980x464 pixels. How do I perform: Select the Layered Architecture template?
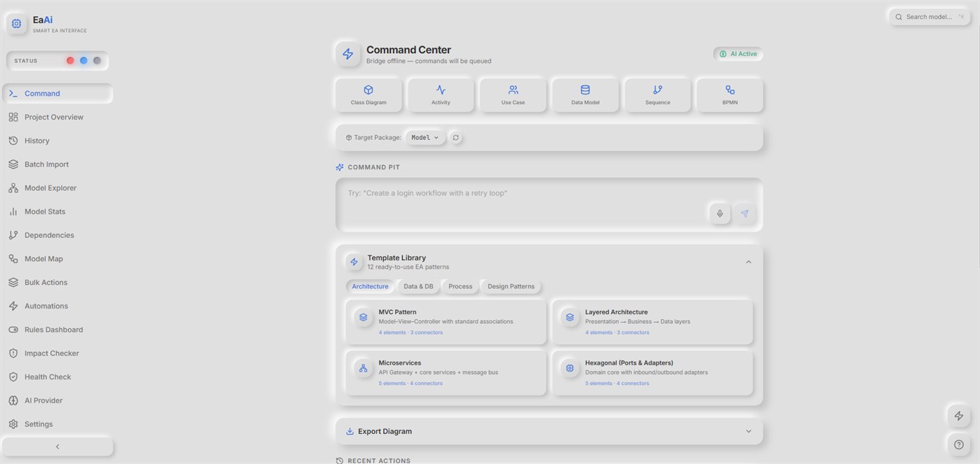click(652, 322)
